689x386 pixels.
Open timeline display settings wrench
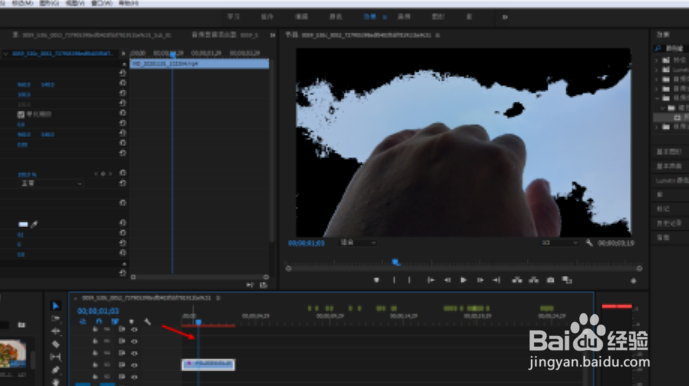pos(147,322)
